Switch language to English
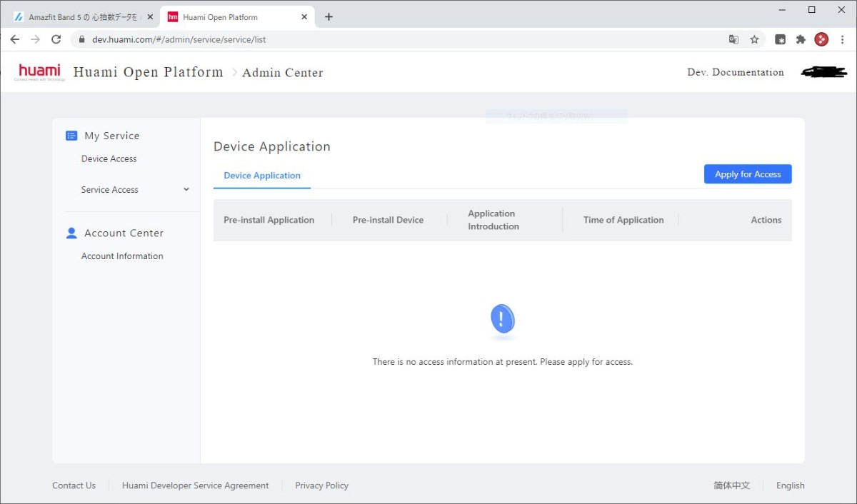 [x=791, y=485]
